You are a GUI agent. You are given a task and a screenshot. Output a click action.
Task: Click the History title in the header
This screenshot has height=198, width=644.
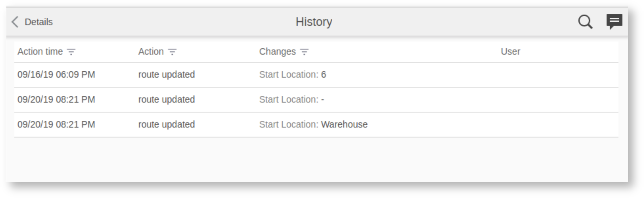click(x=314, y=22)
